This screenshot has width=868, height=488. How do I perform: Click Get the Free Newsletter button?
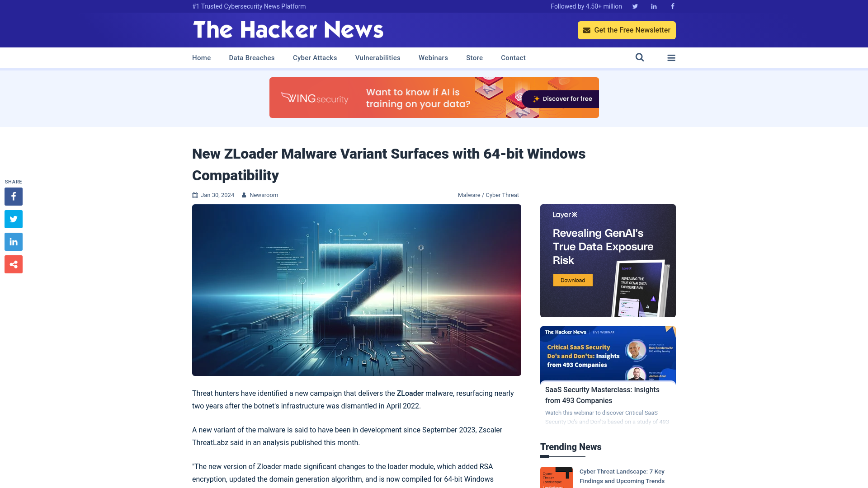click(627, 30)
